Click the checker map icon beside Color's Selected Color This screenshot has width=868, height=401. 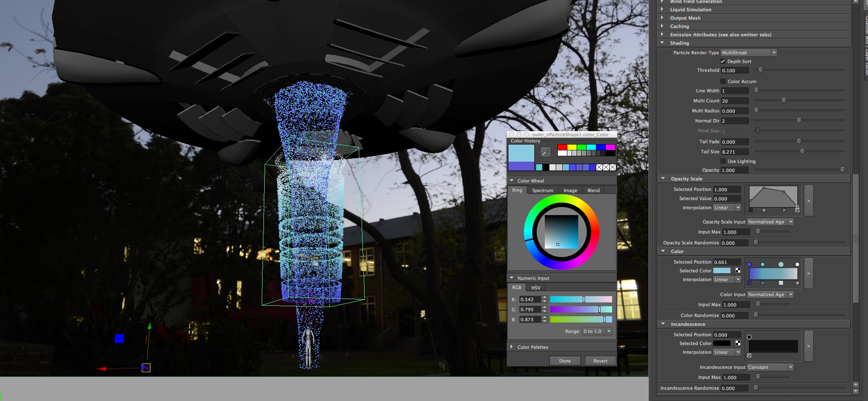[738, 271]
